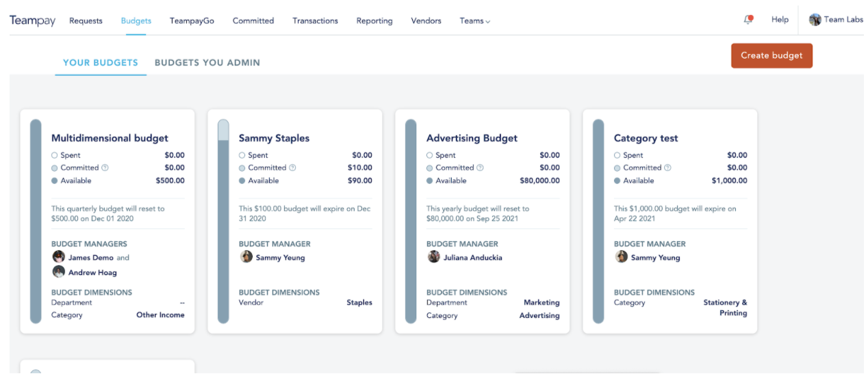Open the Transactions menu item
868x376 pixels.
click(316, 21)
